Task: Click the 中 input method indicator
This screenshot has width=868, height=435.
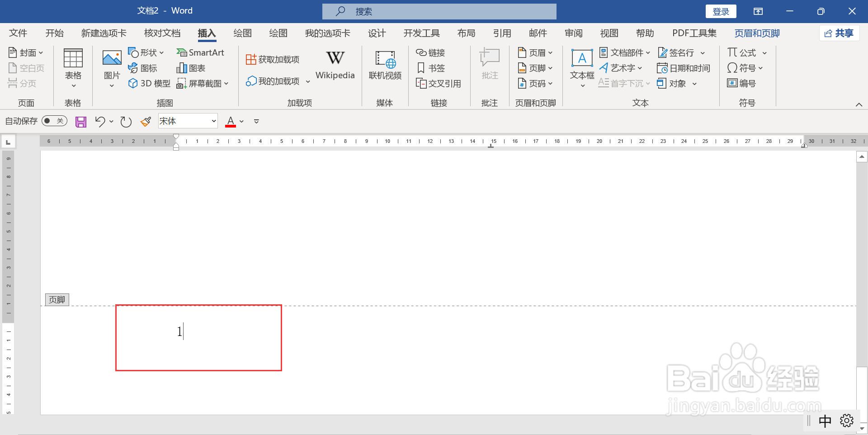Action: [x=825, y=421]
